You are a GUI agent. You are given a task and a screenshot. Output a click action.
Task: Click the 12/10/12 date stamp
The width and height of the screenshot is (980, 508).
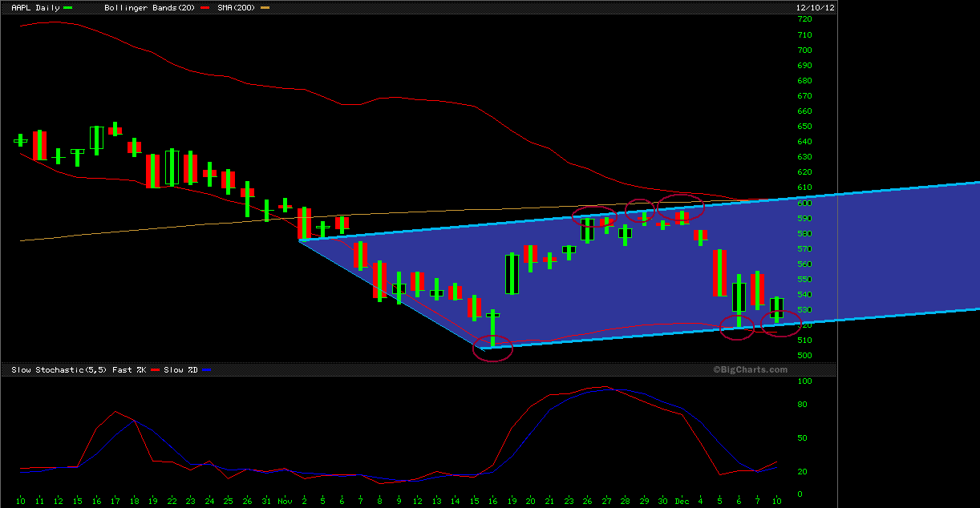[x=815, y=7]
